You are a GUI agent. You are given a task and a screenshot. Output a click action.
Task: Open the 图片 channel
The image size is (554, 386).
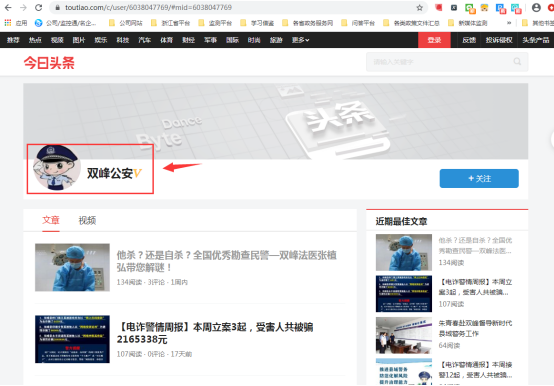[79, 40]
